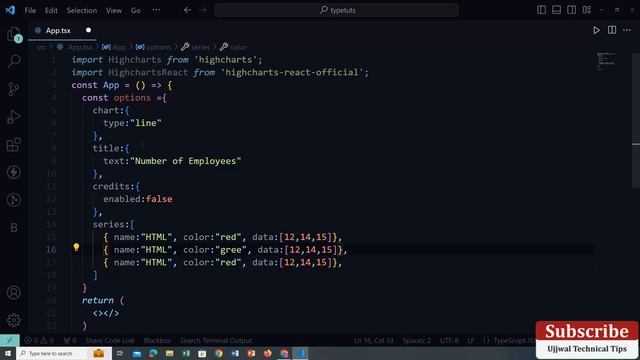Screen dimensions: 640x360
Task: Open the View menu
Action: (114, 10)
